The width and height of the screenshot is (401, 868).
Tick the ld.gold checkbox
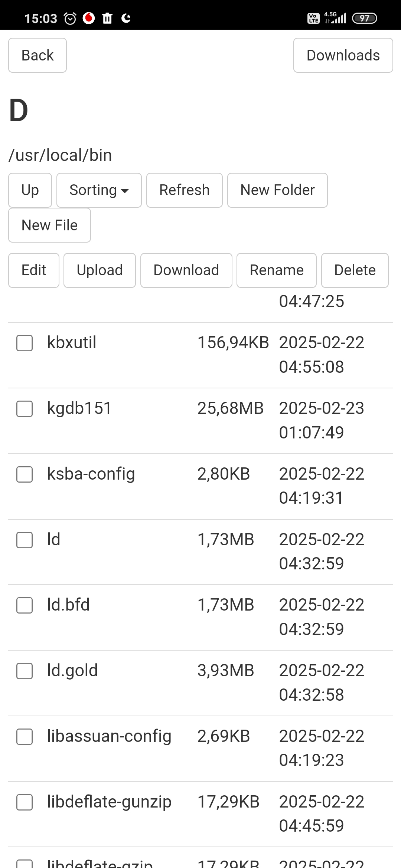click(25, 671)
